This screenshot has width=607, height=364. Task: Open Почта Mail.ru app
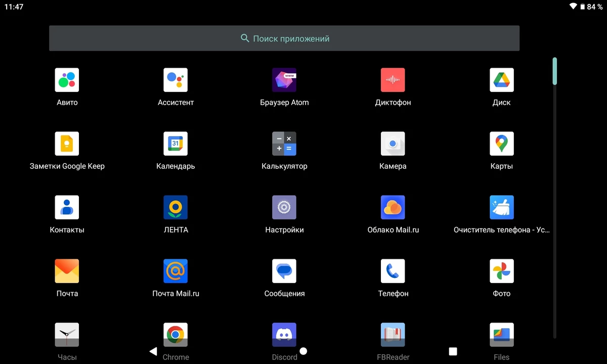(x=176, y=271)
